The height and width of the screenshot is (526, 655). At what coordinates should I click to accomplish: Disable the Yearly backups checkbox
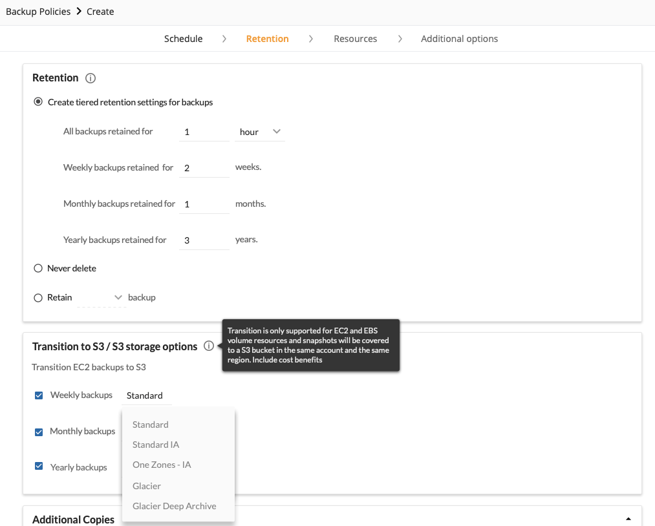click(x=39, y=466)
